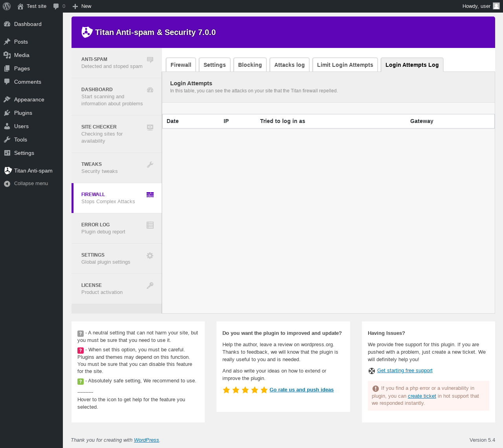Click the warning exclamation icon
Viewport: 503px width, 448px height.
pos(376,389)
